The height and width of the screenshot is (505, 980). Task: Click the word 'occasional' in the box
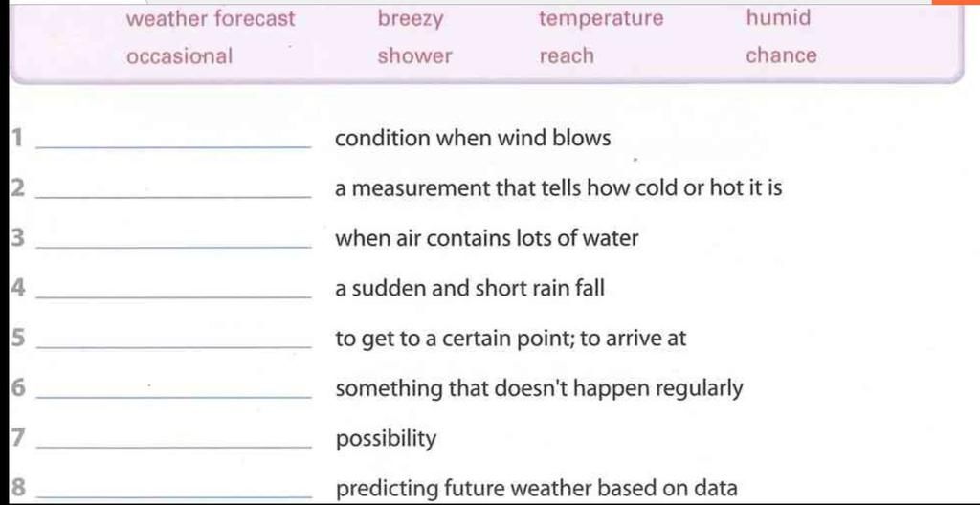click(x=179, y=56)
